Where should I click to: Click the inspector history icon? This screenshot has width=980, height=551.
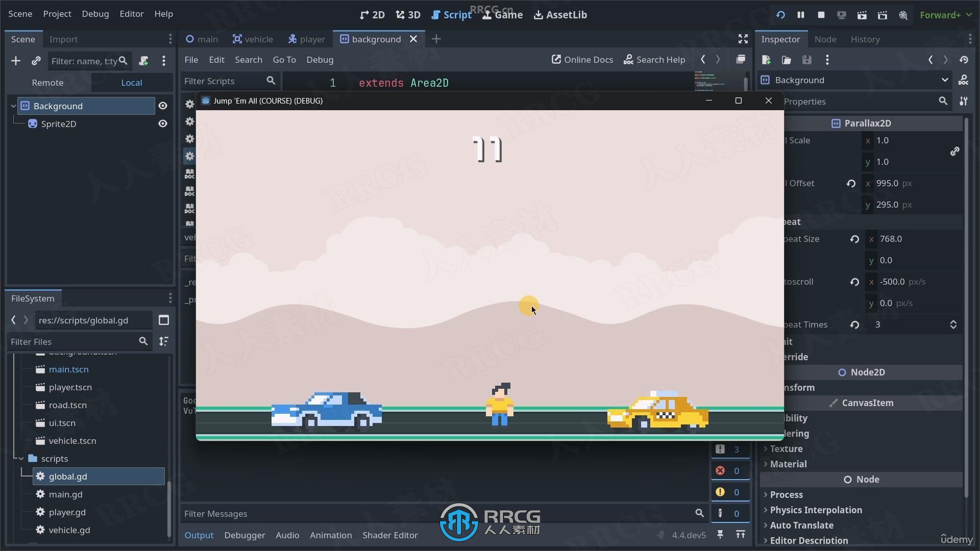[x=963, y=60]
